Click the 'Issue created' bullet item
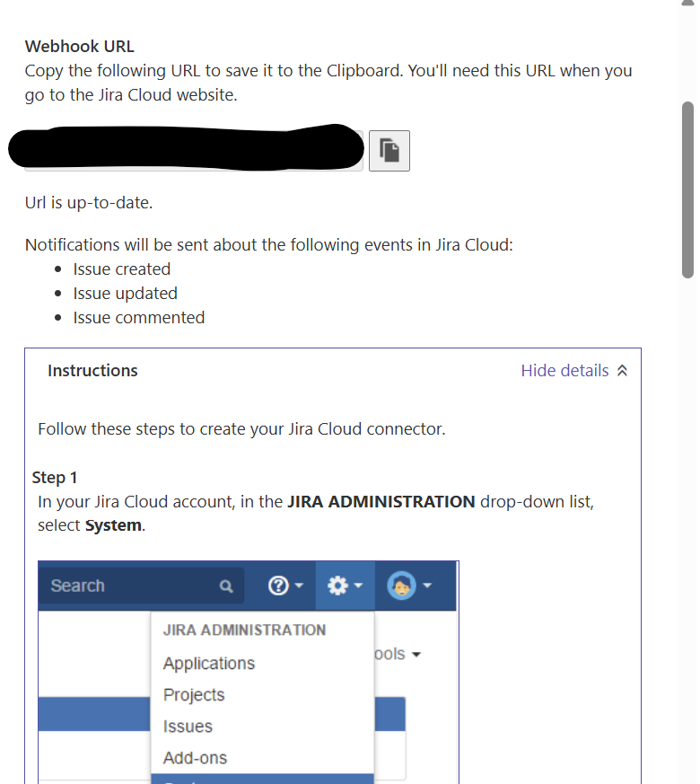 [x=122, y=269]
